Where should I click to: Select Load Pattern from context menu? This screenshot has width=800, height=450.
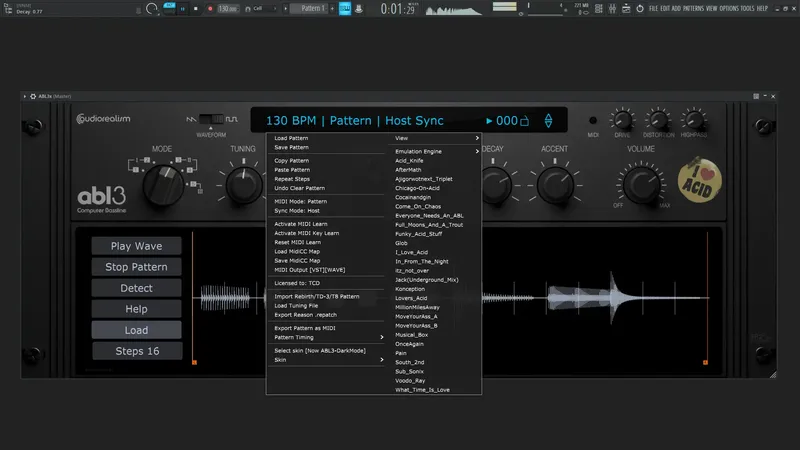click(291, 137)
